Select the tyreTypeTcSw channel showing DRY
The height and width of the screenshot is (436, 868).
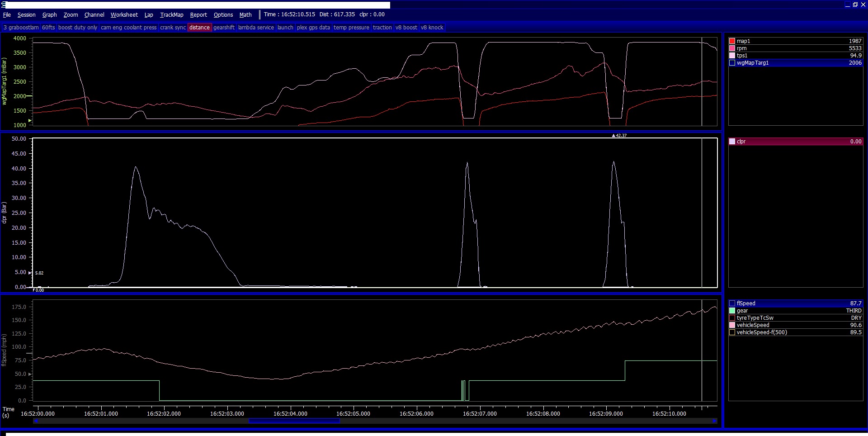click(796, 318)
